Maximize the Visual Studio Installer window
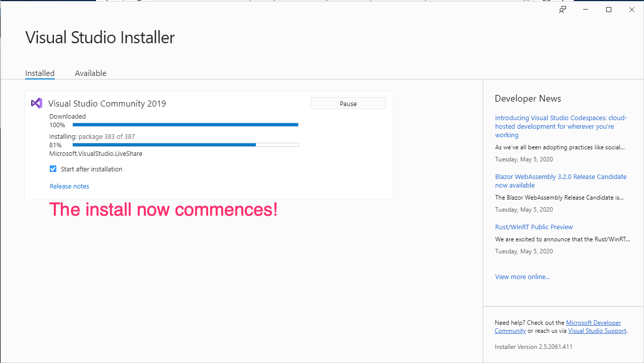The height and width of the screenshot is (363, 644). pos(609,10)
